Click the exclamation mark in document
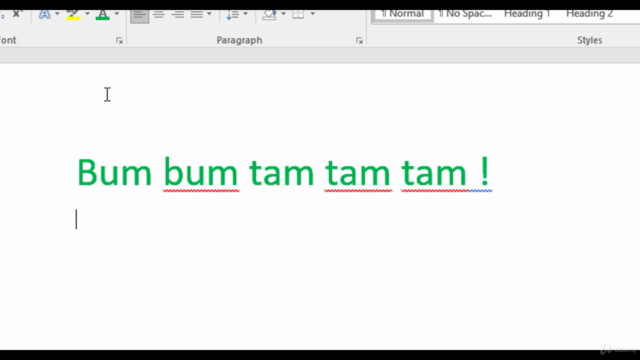This screenshot has width=640, height=360. (484, 171)
